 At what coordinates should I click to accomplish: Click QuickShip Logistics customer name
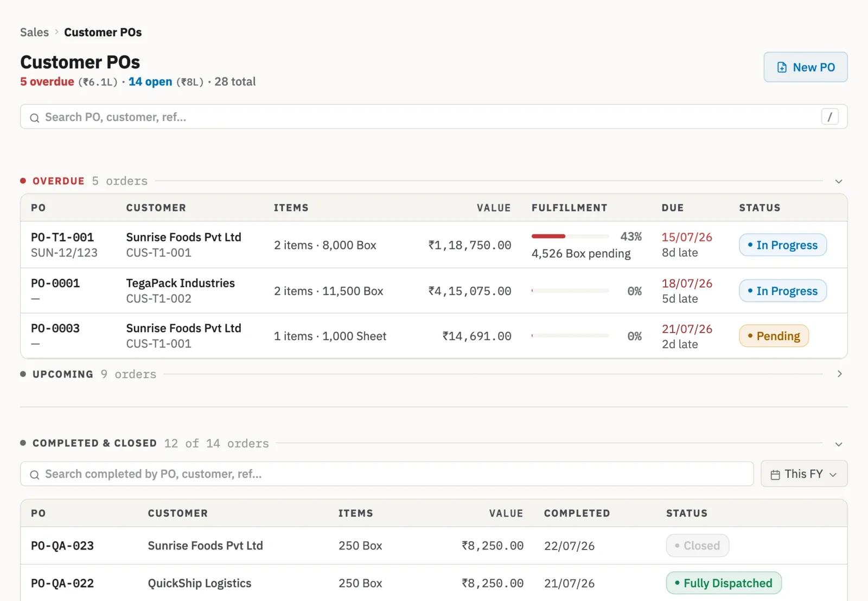(200, 583)
